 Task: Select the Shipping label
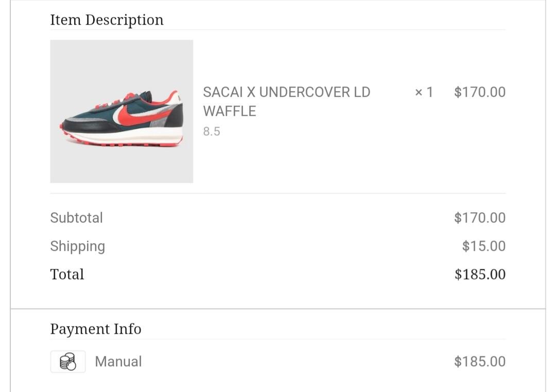click(x=78, y=246)
